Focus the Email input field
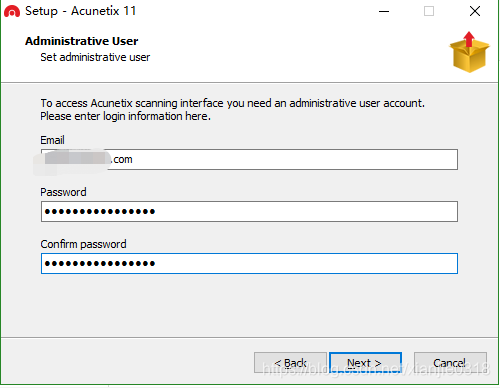Screen dimensions: 500x388 pyautogui.click(x=249, y=159)
